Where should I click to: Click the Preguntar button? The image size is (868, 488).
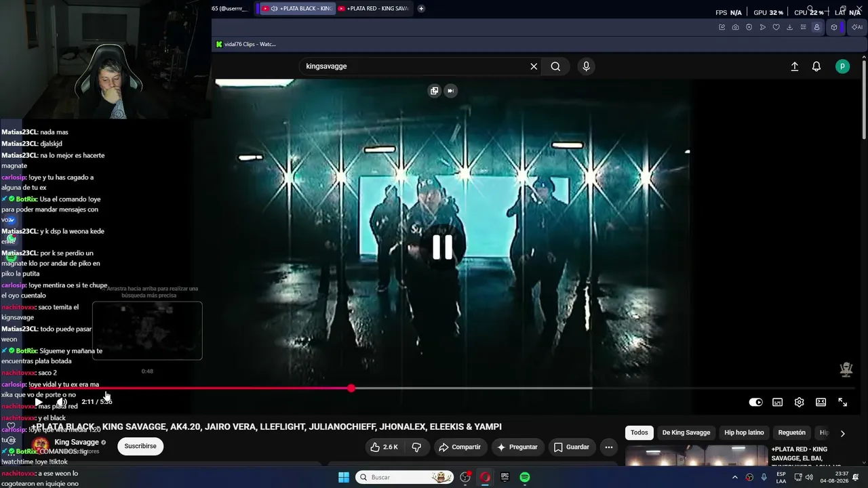(x=517, y=447)
